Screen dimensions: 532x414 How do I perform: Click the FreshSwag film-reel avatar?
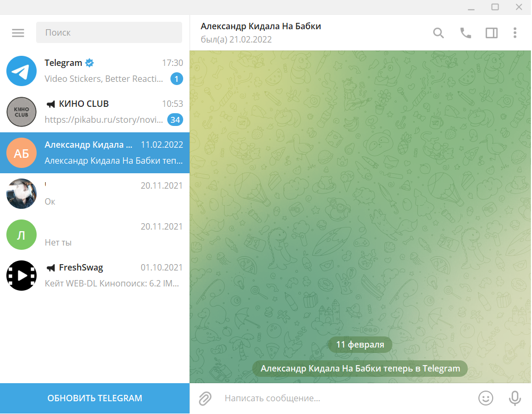[x=21, y=275]
